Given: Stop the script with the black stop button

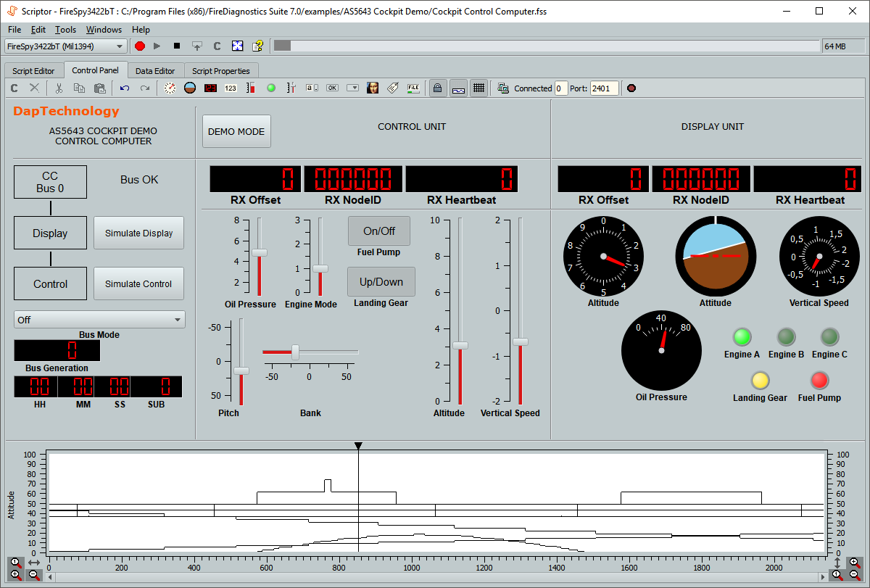Looking at the screenshot, I should 177,46.
